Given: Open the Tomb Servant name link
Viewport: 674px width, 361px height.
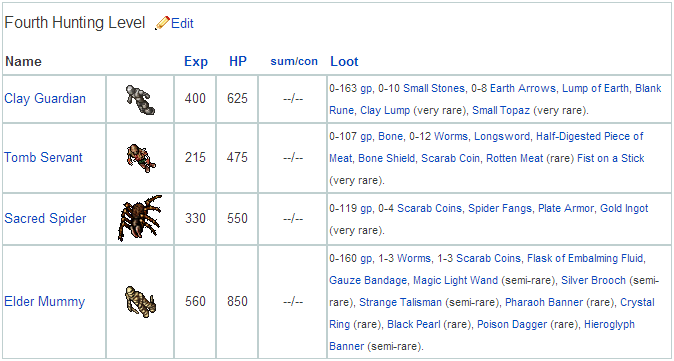Looking at the screenshot, I should coord(43,157).
